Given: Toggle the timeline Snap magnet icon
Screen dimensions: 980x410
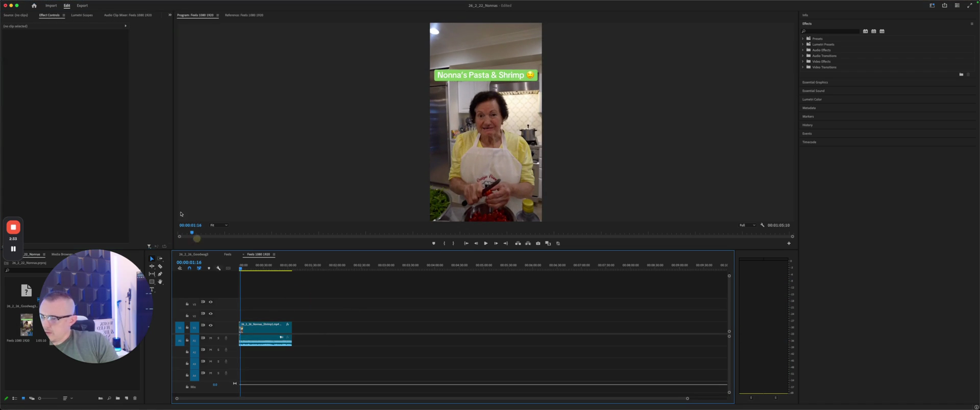Looking at the screenshot, I should pyautogui.click(x=189, y=268).
